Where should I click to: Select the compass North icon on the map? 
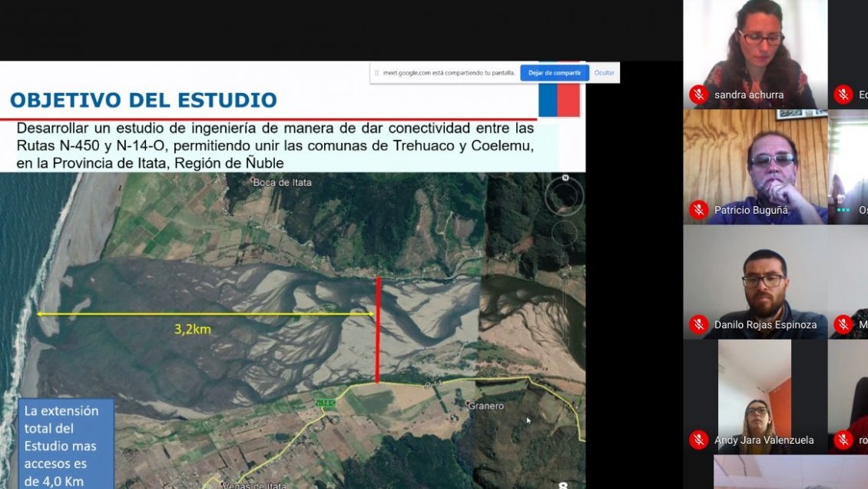tap(565, 178)
